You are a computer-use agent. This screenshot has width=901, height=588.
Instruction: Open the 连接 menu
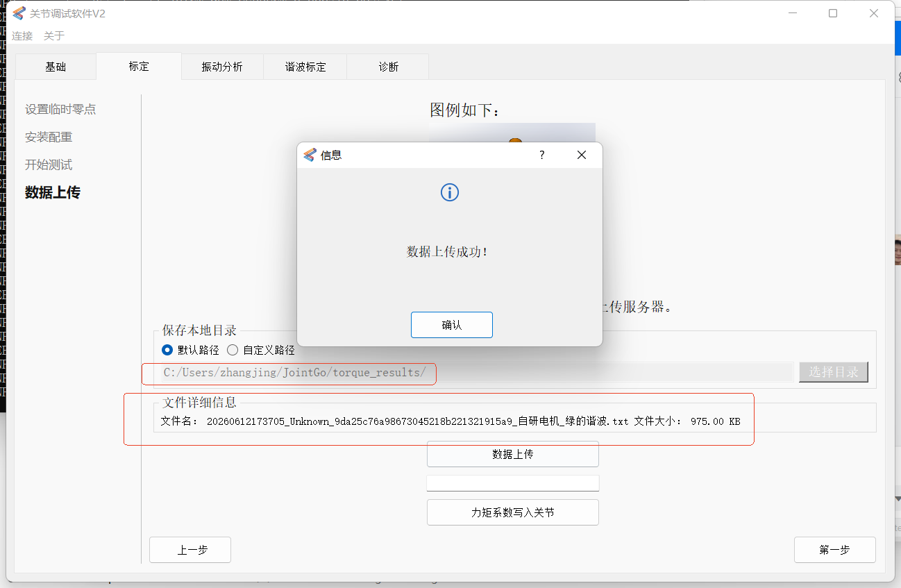pyautogui.click(x=22, y=35)
